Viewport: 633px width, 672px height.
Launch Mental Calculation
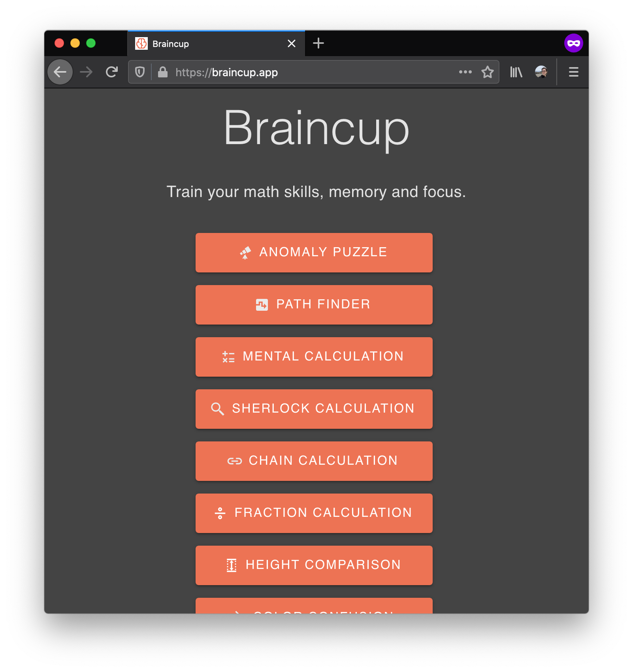pos(314,357)
